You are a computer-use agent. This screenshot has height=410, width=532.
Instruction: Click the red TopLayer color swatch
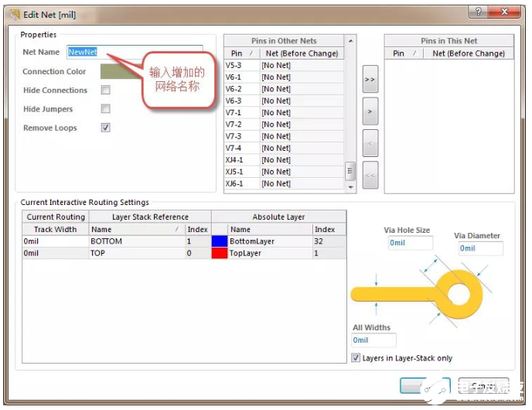coord(220,253)
